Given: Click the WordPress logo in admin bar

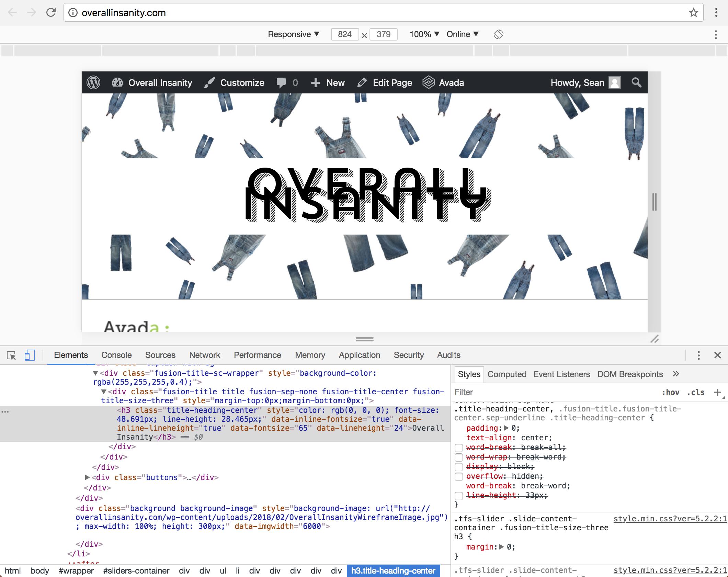Looking at the screenshot, I should (x=93, y=83).
